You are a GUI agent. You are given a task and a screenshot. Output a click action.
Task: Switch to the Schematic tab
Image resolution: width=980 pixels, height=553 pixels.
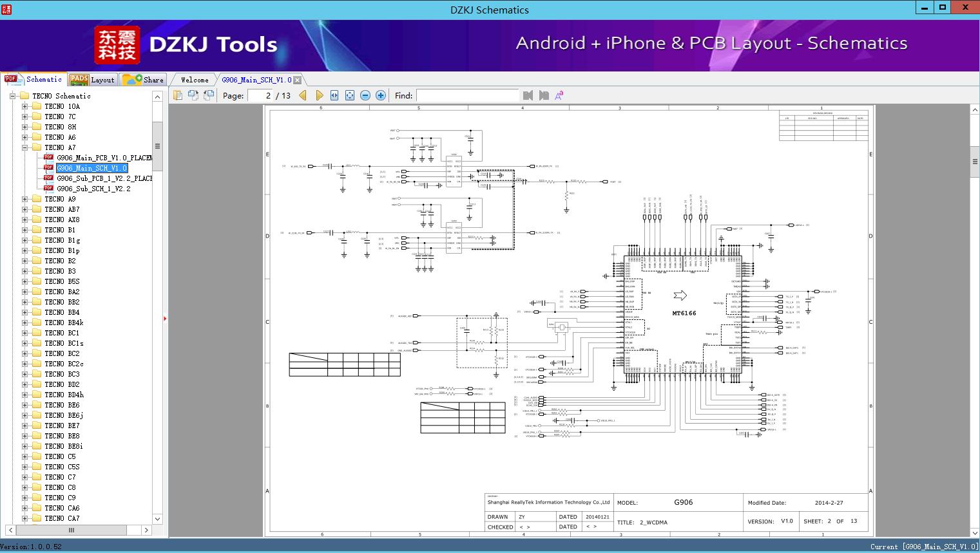34,79
